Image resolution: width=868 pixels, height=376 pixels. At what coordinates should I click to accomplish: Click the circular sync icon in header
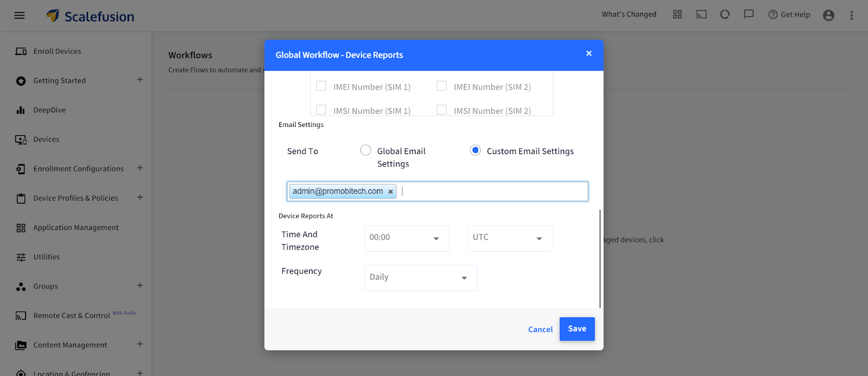click(725, 15)
